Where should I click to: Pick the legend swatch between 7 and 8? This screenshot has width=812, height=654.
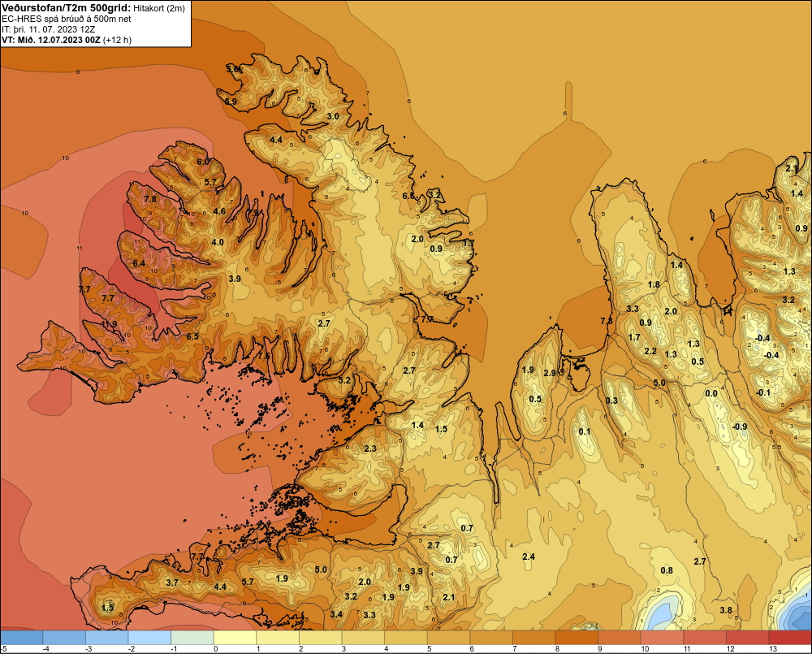click(534, 638)
